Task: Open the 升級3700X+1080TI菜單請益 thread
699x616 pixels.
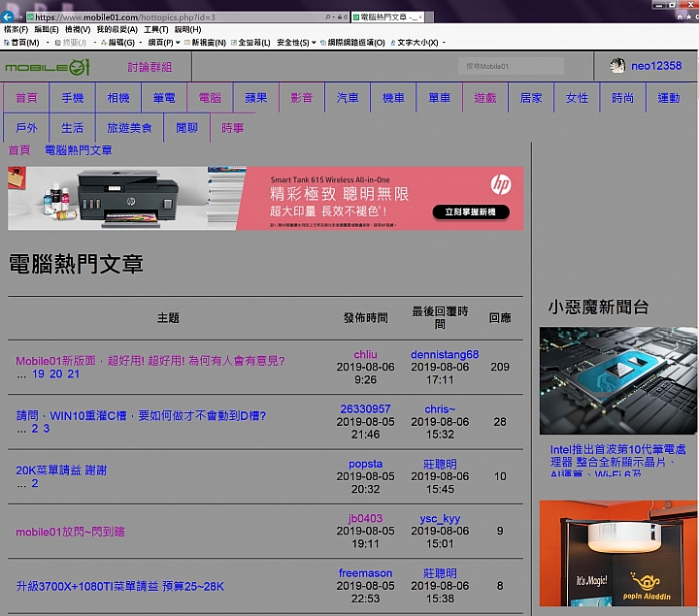Action: [120, 586]
